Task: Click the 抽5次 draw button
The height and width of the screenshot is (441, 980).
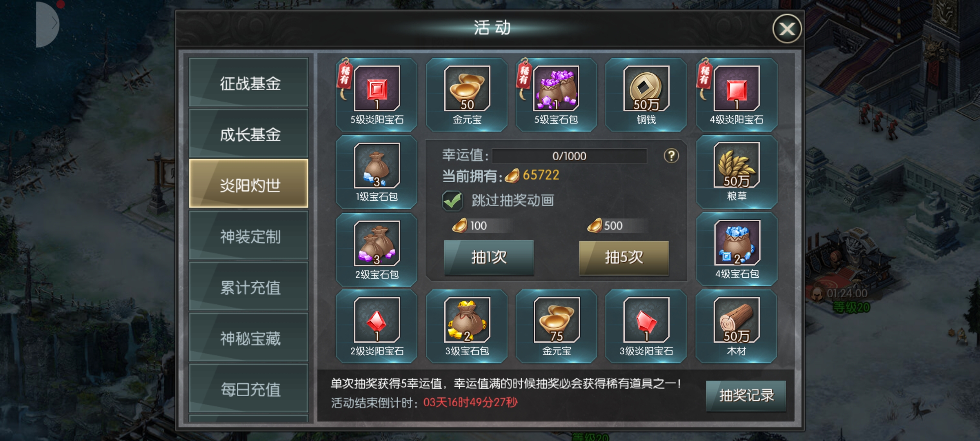Action: (x=624, y=258)
